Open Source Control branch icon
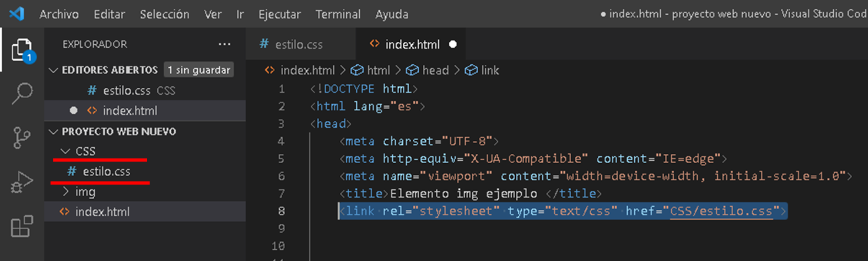This screenshot has width=868, height=261. tap(22, 137)
